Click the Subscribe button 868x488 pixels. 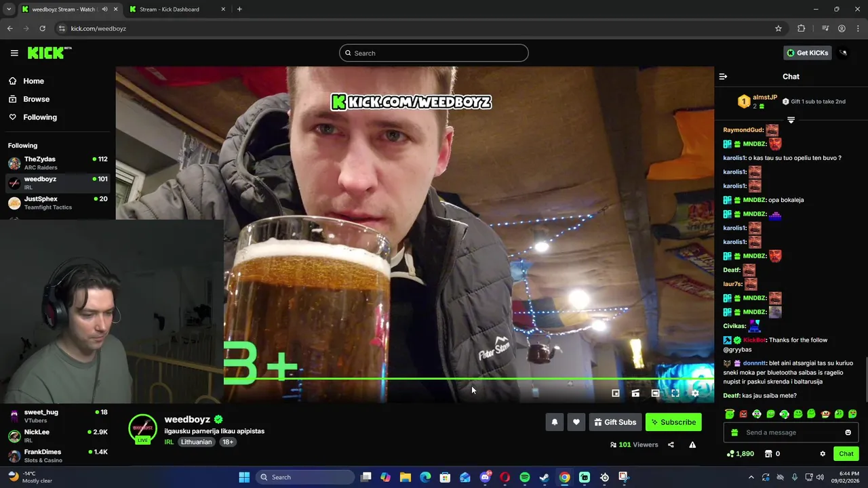coord(673,422)
